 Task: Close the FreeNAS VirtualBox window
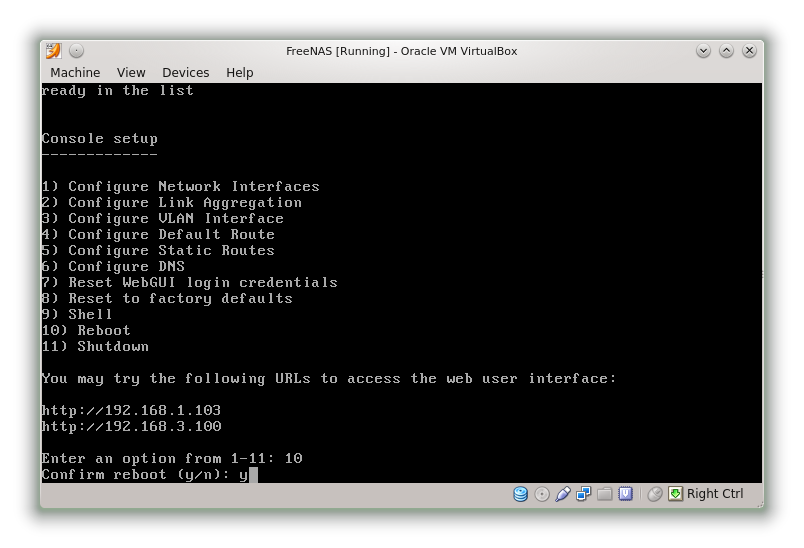pyautogui.click(x=749, y=51)
